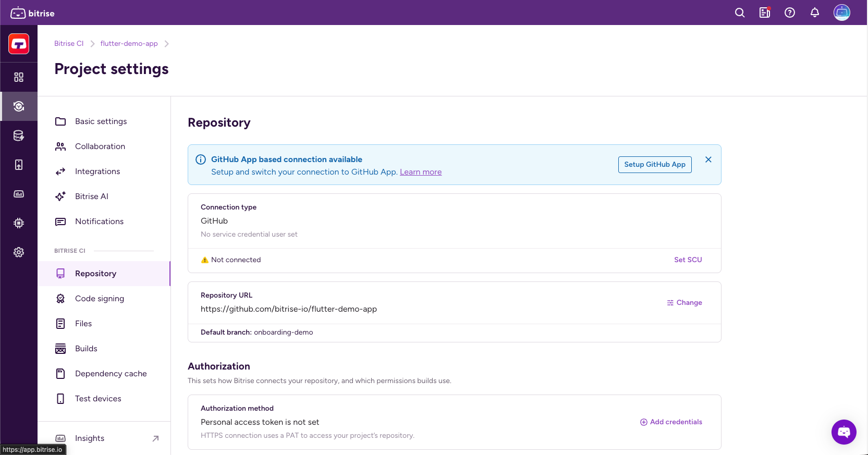Click the repository URL text
Viewport: 868px width, 455px height.
point(289,309)
